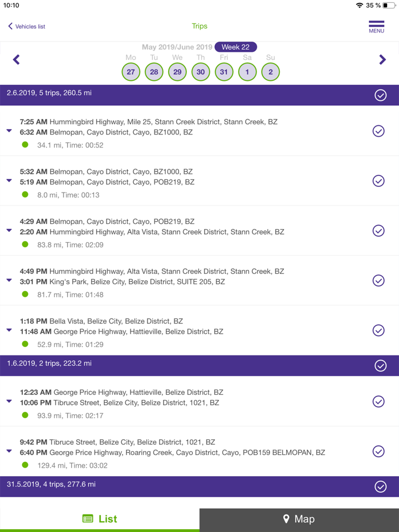This screenshot has height=532, width=399.
Task: Switch to the List tab
Action: click(x=100, y=519)
